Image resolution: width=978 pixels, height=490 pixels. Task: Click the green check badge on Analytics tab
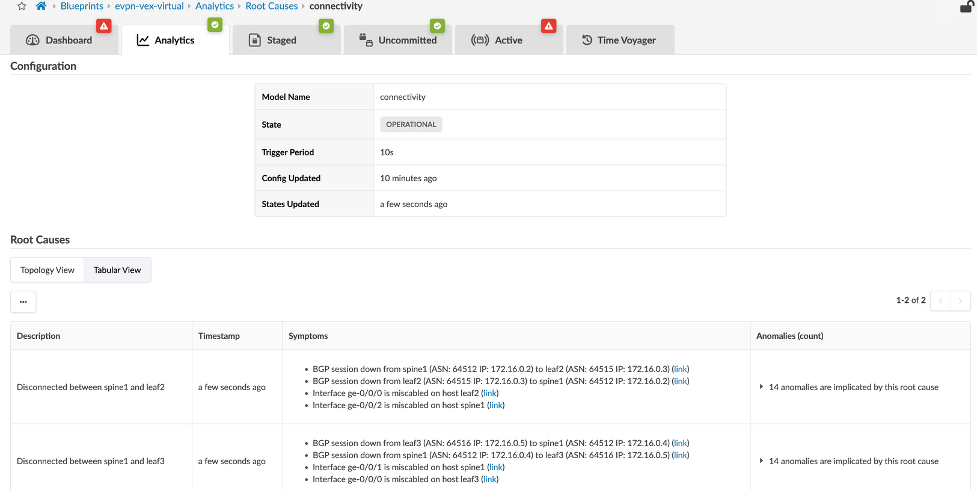(214, 26)
